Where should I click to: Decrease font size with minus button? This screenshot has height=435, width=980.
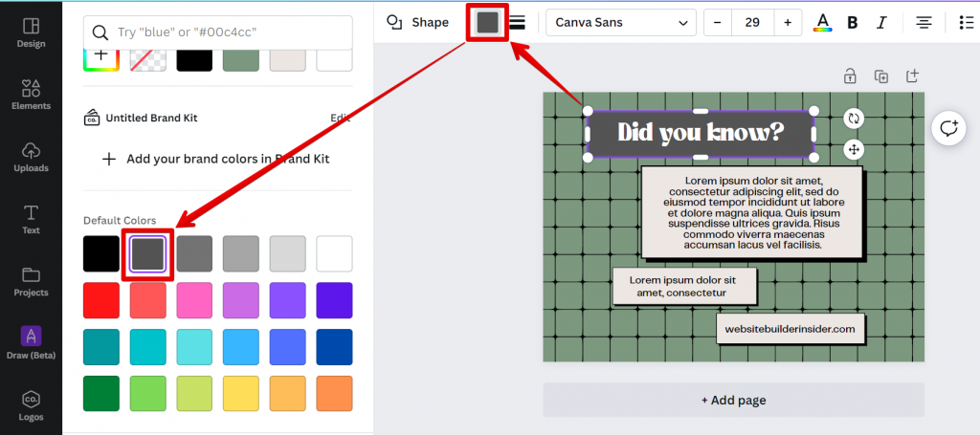(718, 22)
